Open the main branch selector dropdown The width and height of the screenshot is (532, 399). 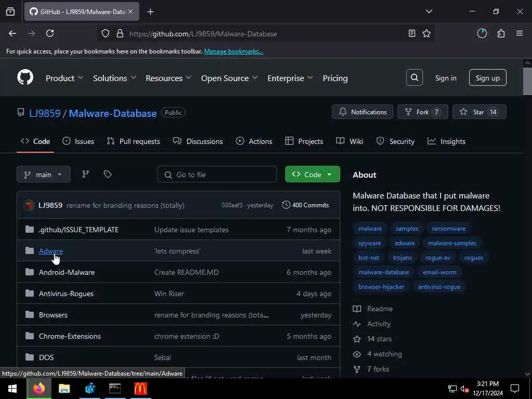tap(44, 175)
